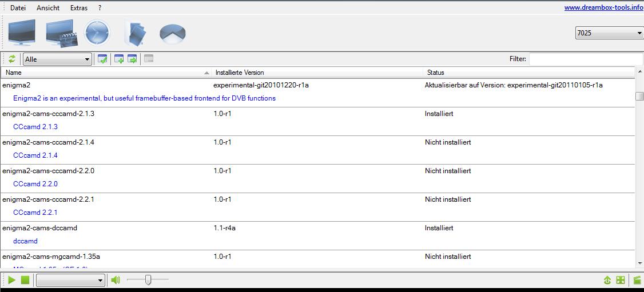
Task: Click the 1.1-r4a version cell
Action: [x=224, y=227]
